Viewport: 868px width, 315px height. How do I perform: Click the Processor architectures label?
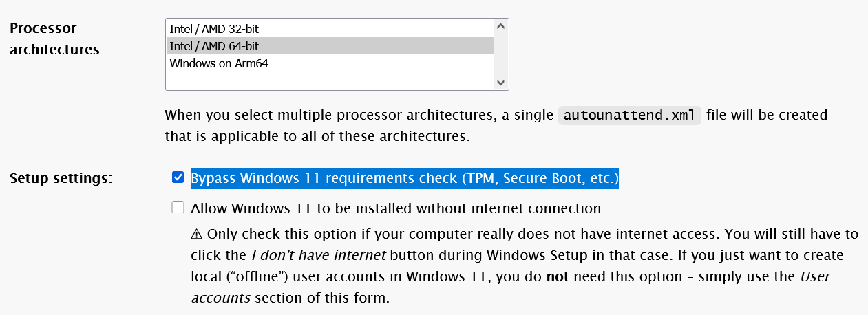56,40
